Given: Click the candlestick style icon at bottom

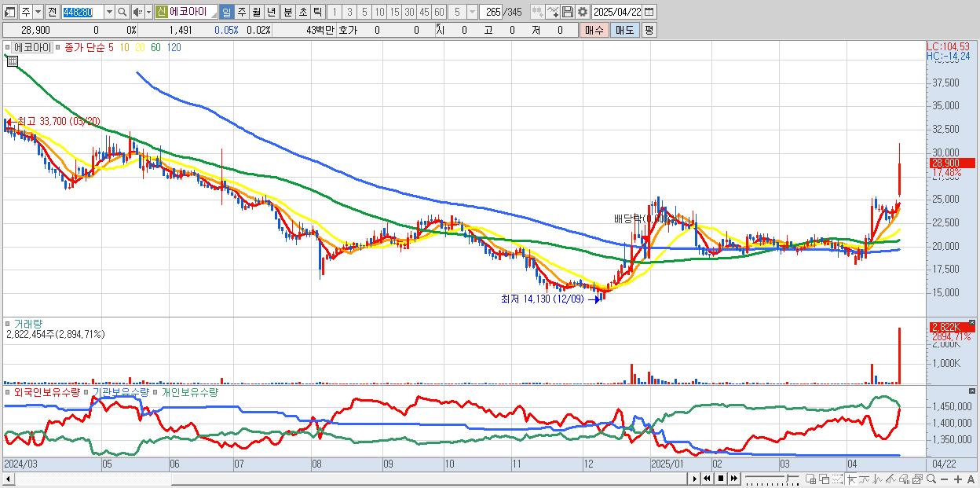Looking at the screenshot, I should point(878,479).
